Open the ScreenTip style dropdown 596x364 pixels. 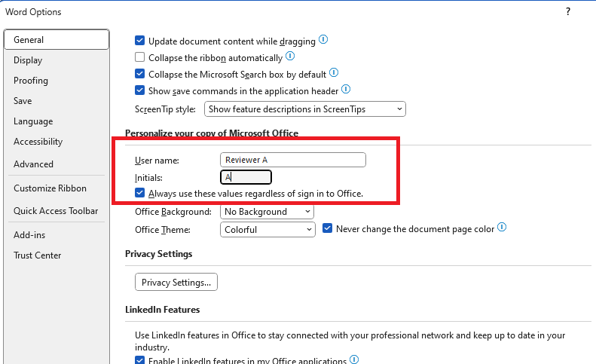click(305, 109)
